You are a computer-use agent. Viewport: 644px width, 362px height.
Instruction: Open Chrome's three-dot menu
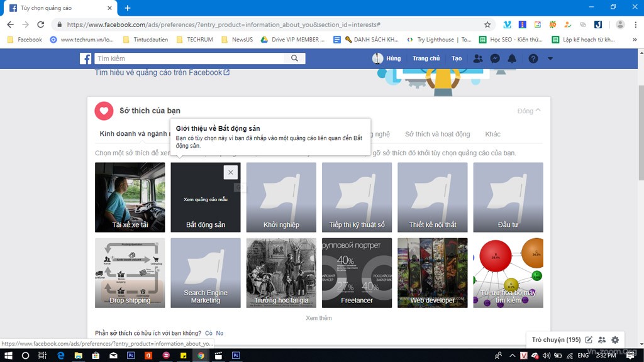point(636,25)
